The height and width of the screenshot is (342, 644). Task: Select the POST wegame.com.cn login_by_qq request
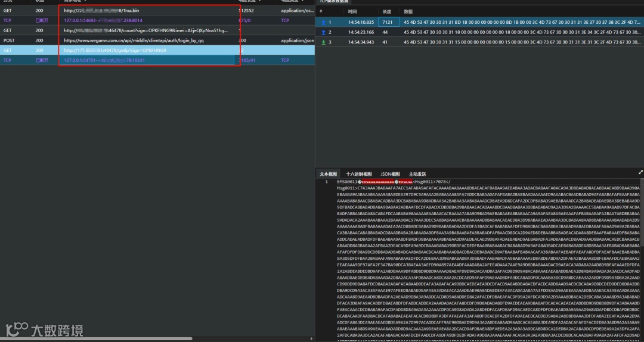157,41
